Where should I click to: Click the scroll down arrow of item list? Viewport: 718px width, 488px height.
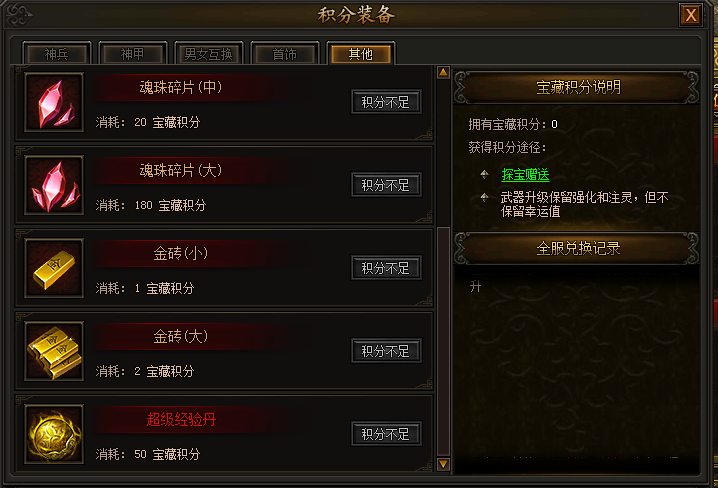(443, 464)
